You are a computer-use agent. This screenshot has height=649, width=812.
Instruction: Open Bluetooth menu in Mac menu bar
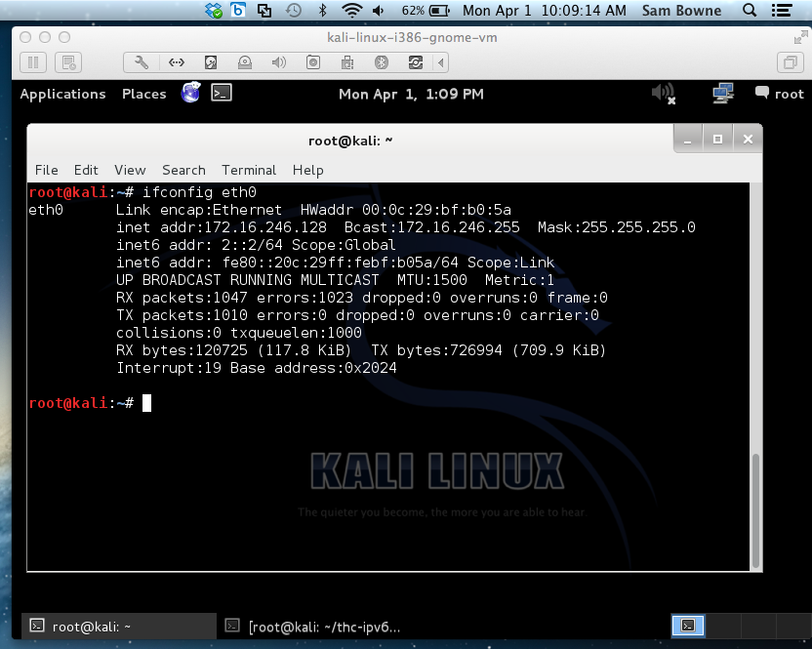click(x=323, y=10)
